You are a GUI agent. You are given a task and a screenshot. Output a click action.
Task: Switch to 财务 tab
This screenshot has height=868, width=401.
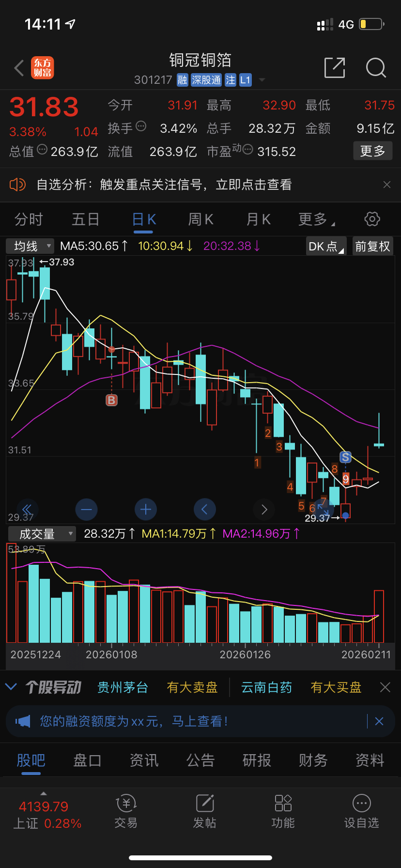coord(313,760)
